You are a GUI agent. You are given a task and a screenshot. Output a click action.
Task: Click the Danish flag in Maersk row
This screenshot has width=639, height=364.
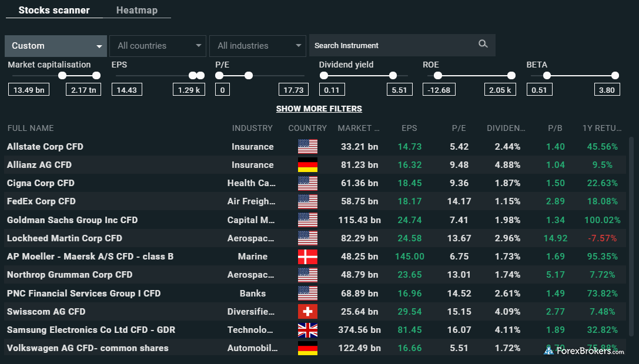(307, 257)
